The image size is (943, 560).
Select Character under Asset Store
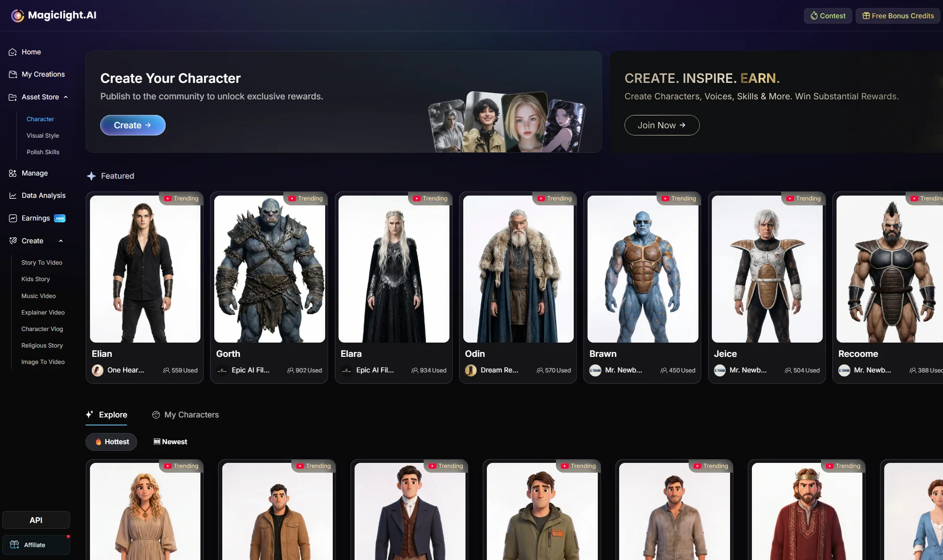pos(40,119)
